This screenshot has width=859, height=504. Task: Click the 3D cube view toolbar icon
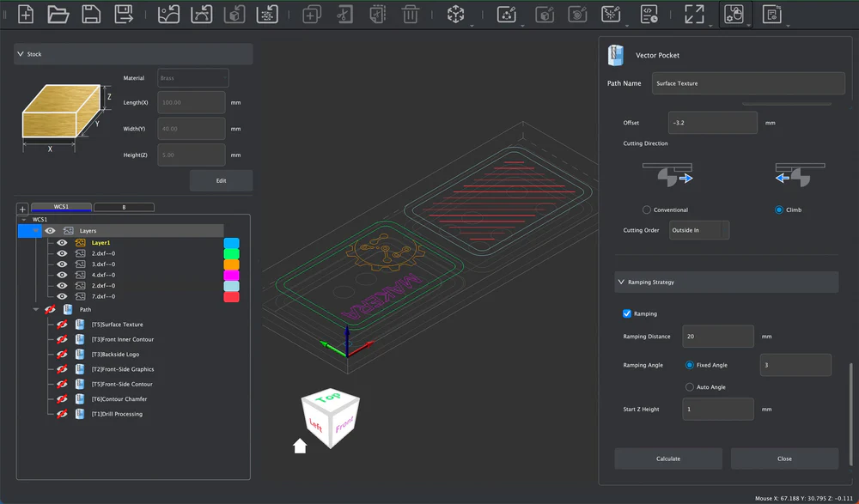(455, 14)
